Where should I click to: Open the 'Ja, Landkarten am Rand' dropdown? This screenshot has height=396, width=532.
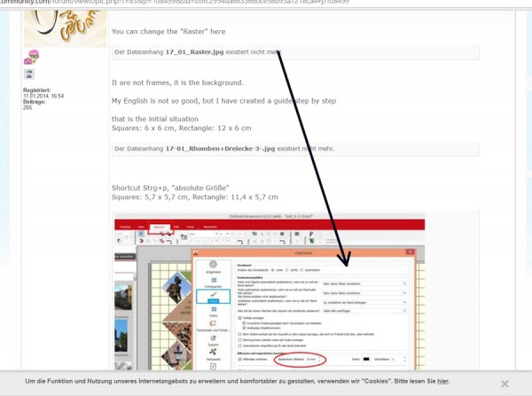point(364,302)
